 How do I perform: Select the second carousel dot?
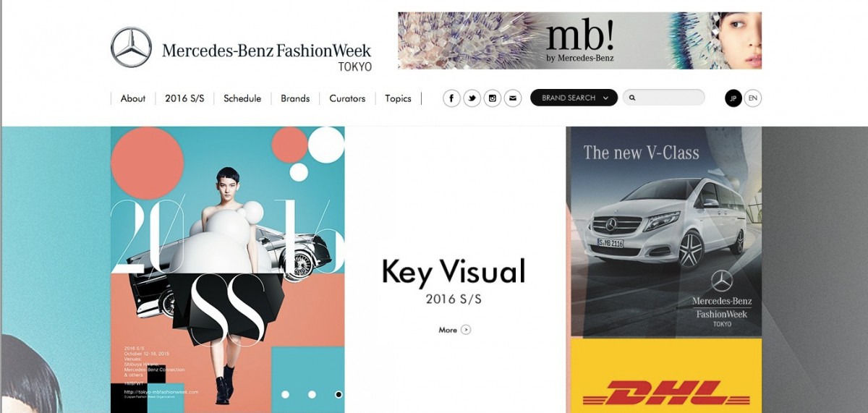pyautogui.click(x=312, y=394)
